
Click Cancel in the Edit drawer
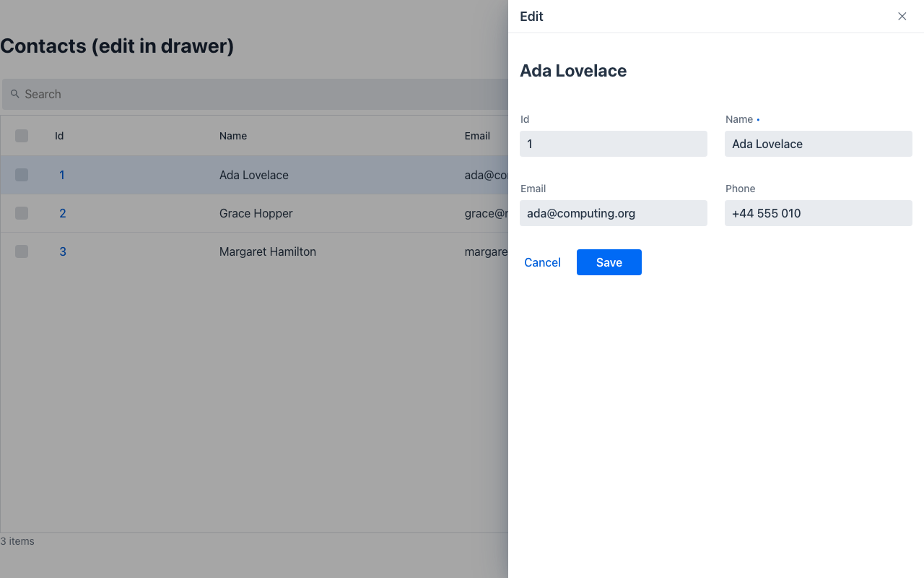tap(542, 262)
